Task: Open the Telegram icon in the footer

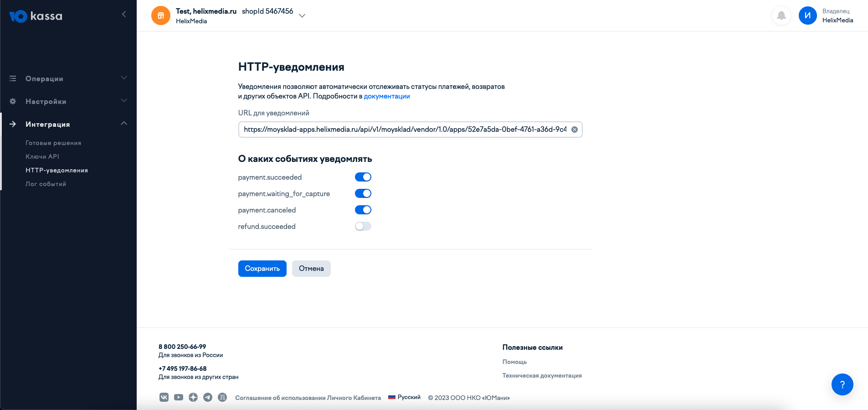Action: tap(208, 397)
